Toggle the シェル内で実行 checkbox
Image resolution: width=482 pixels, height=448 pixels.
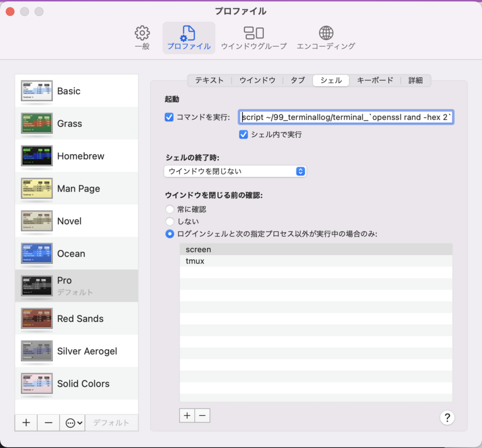click(244, 134)
